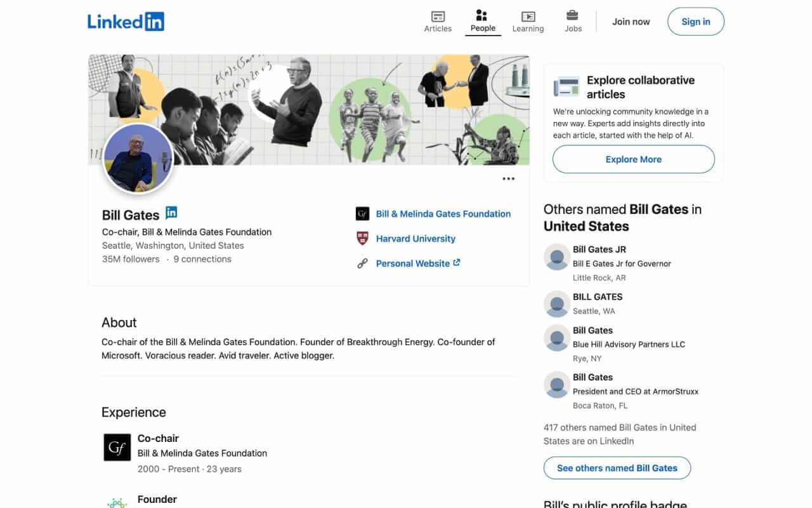Click Seattle, Washington, United States location text

[x=173, y=246]
